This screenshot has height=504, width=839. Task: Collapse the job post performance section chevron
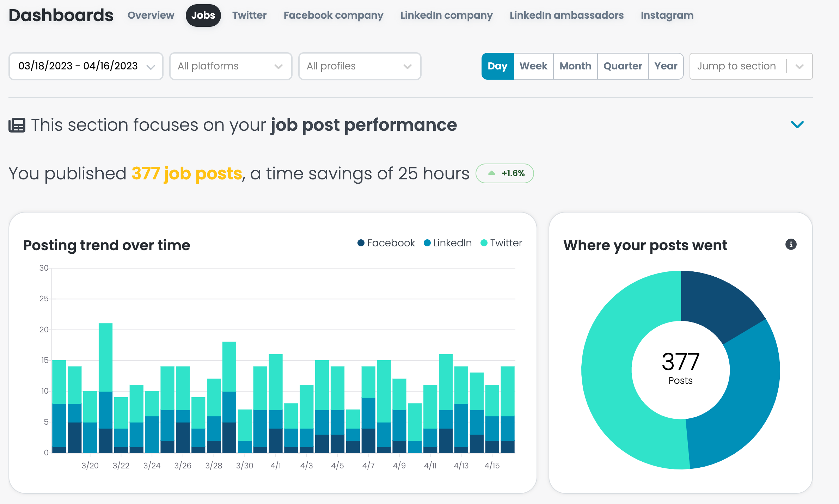[x=797, y=124]
